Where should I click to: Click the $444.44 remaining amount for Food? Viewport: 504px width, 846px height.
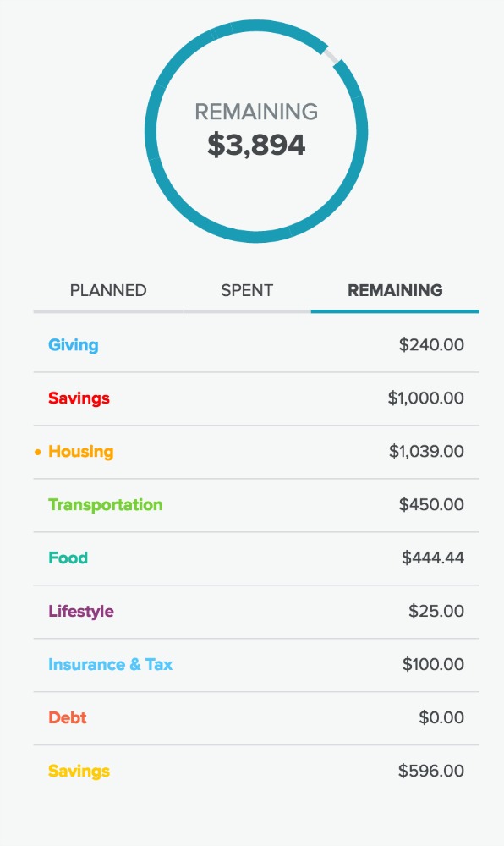pos(434,558)
